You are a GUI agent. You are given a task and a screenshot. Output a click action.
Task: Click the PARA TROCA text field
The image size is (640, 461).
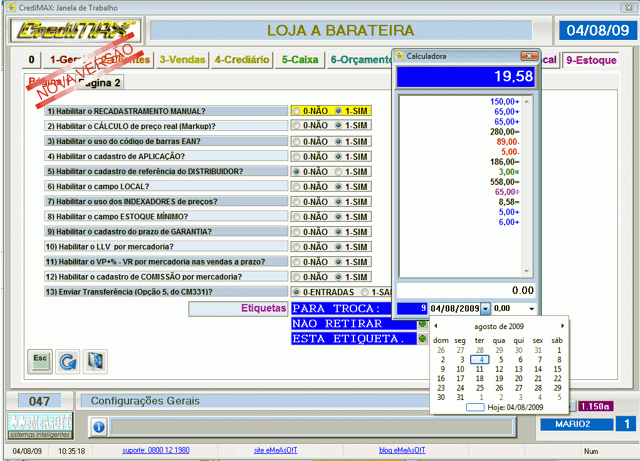click(x=341, y=309)
